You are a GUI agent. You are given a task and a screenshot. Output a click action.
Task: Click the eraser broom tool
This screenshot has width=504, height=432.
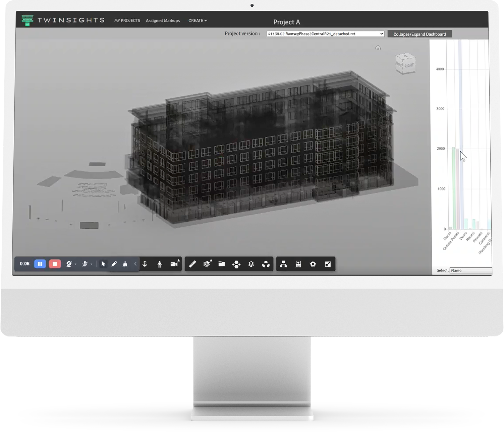[125, 264]
